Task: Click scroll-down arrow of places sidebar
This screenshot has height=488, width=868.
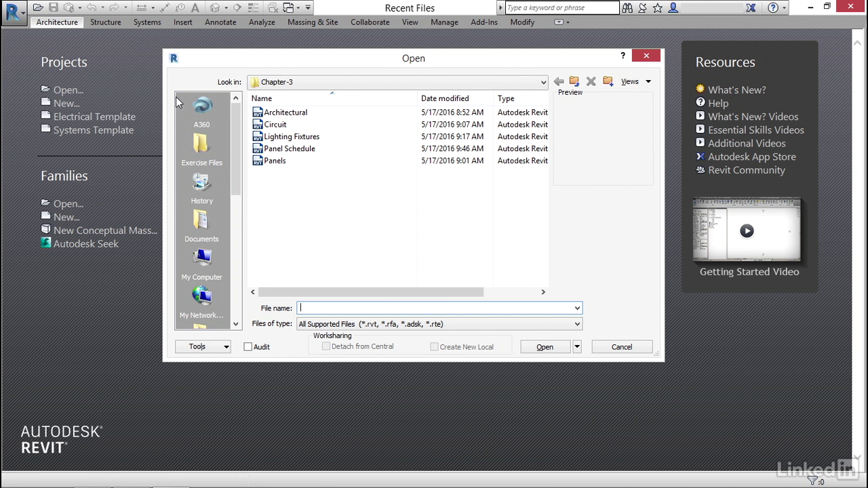Action: point(236,324)
